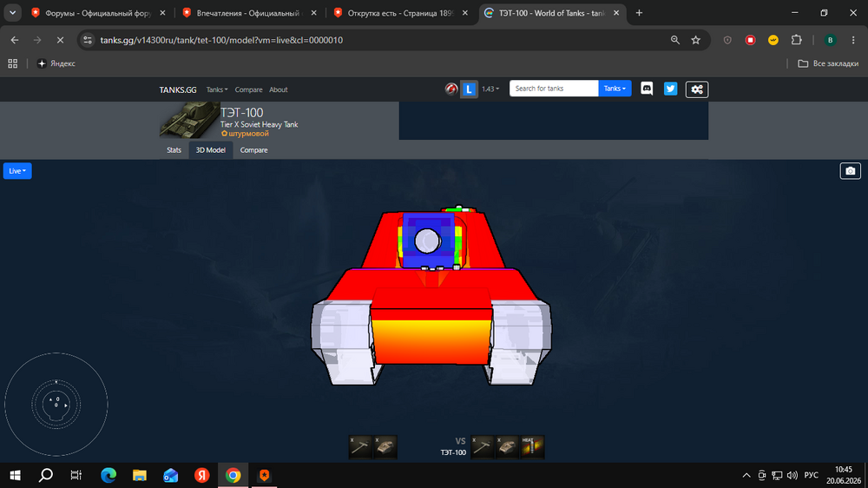Screen dimensions: 868x488
Task: Select the shooter's gun module icon
Action: click(360, 447)
